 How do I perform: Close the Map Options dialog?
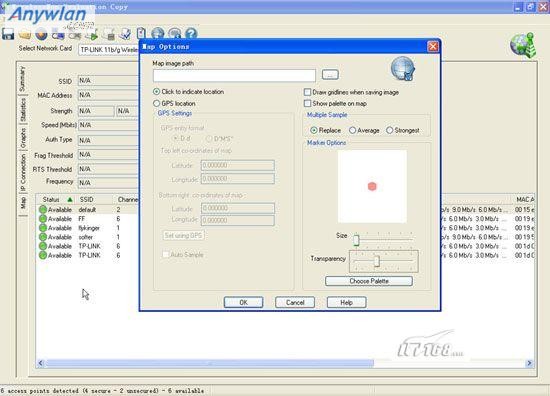tap(433, 46)
